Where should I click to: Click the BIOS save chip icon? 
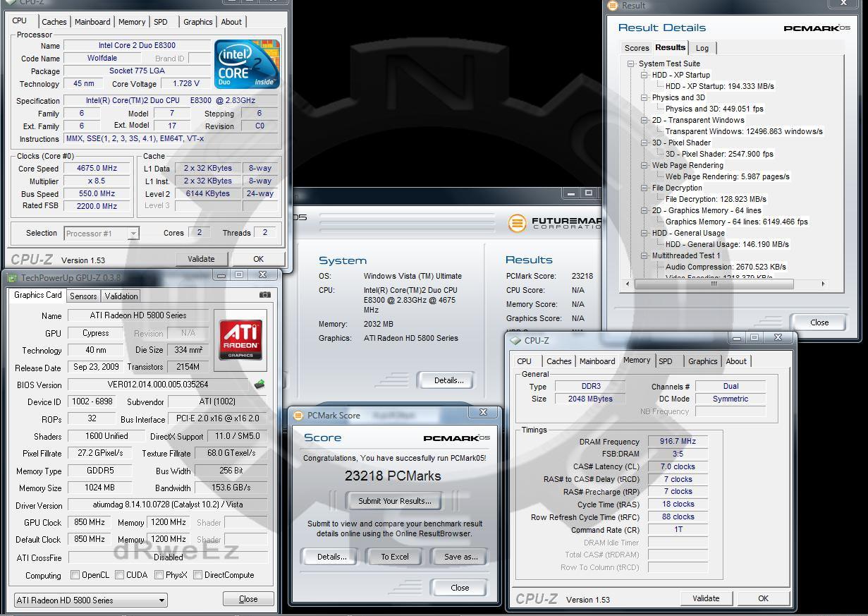click(259, 385)
